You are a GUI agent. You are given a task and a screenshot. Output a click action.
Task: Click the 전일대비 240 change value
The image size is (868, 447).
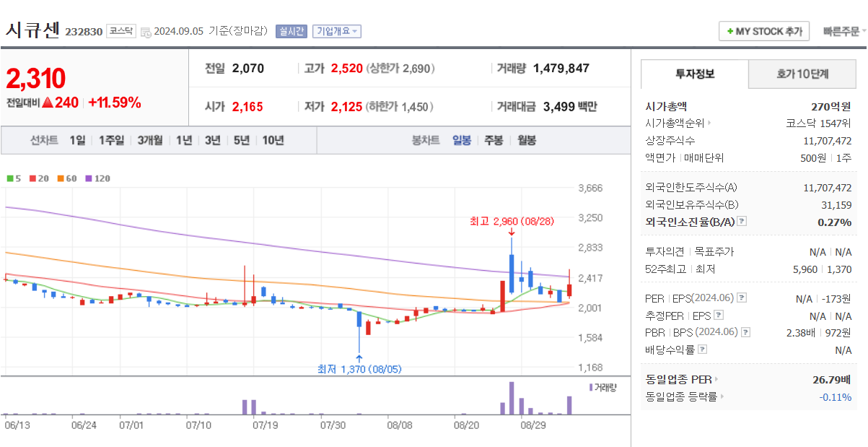pyautogui.click(x=60, y=103)
